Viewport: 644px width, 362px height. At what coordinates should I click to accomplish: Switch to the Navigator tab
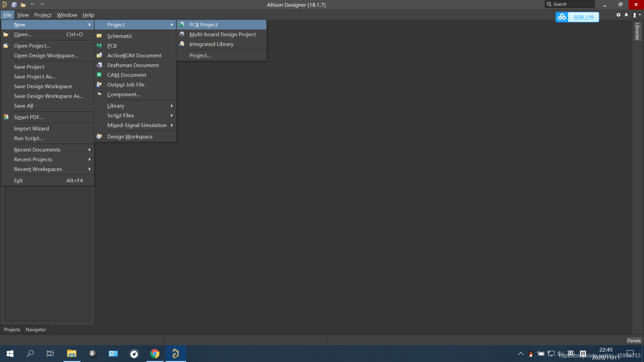click(x=36, y=329)
